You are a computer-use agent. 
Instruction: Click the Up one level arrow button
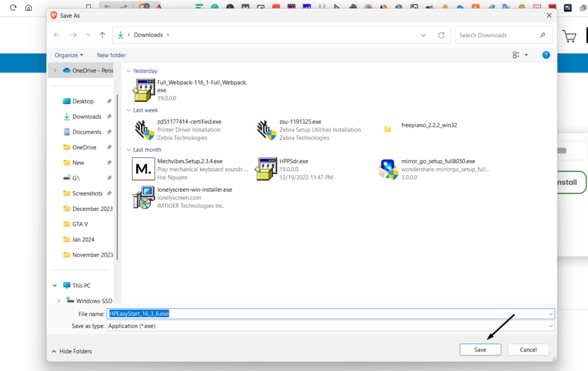click(102, 35)
